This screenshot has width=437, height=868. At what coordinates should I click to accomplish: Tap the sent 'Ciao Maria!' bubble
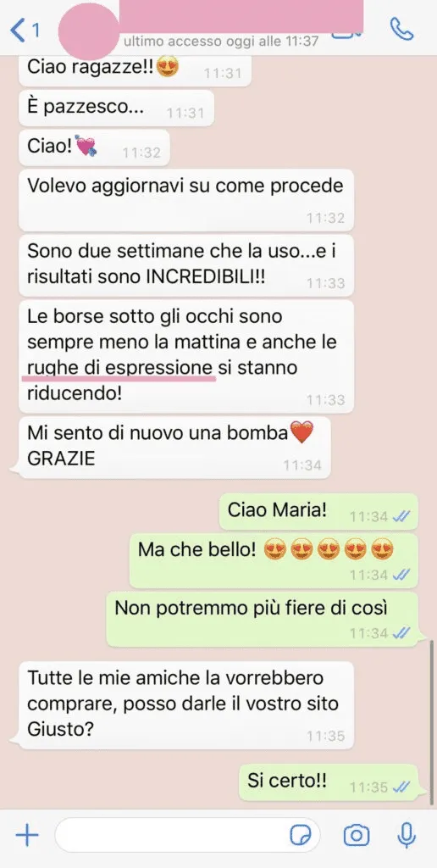tap(318, 511)
